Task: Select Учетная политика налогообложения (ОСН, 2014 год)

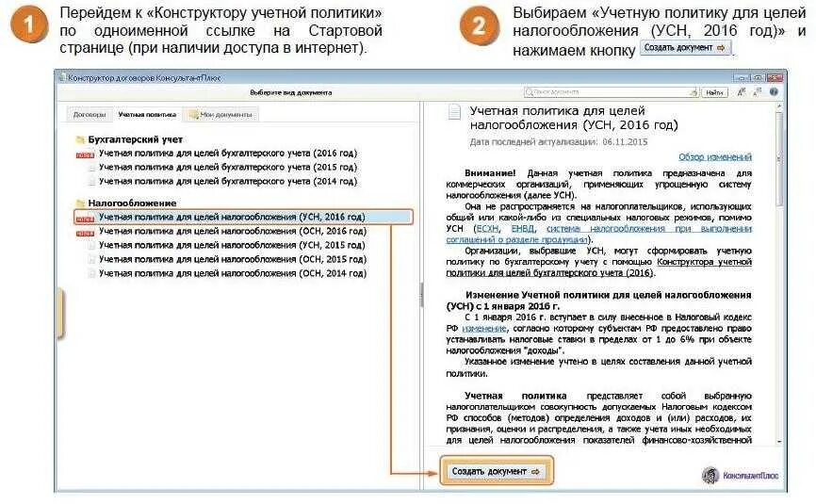Action: click(x=233, y=273)
